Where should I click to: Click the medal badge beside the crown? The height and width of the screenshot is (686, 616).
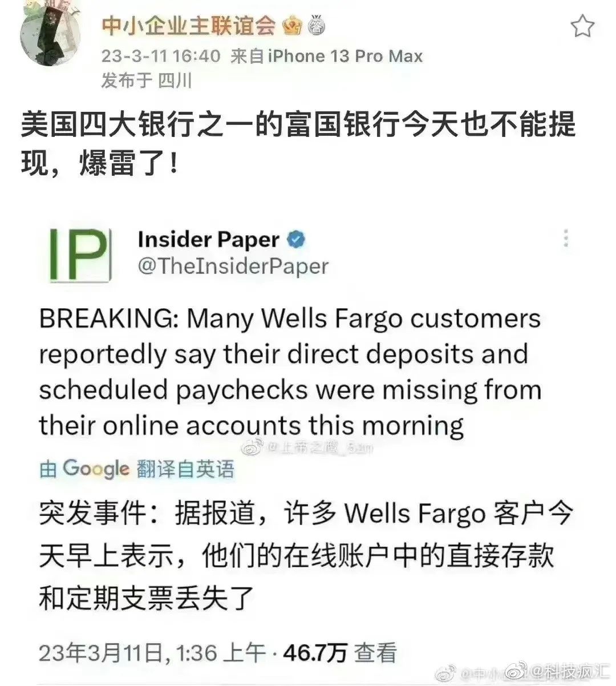click(x=316, y=25)
